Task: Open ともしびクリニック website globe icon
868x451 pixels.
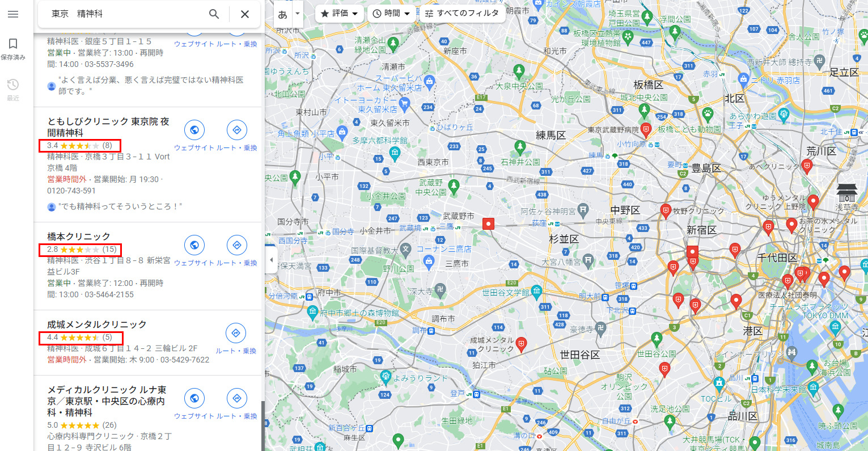Action: point(194,130)
